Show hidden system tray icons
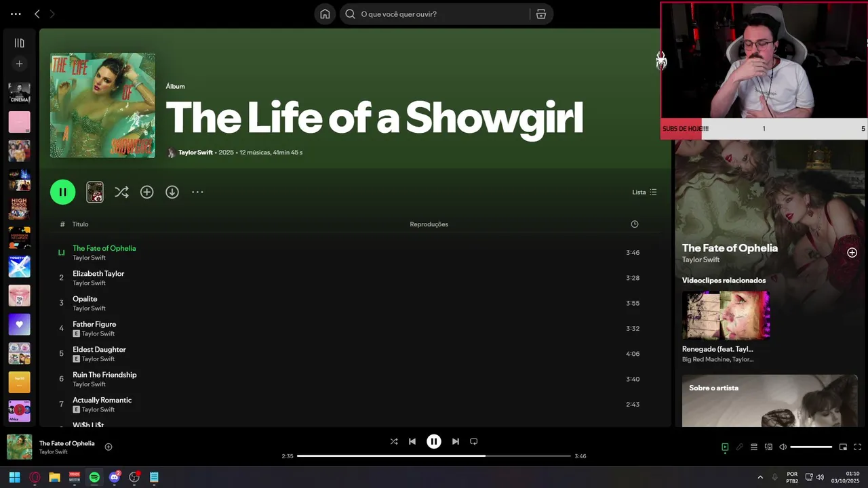The image size is (868, 488). click(x=760, y=477)
